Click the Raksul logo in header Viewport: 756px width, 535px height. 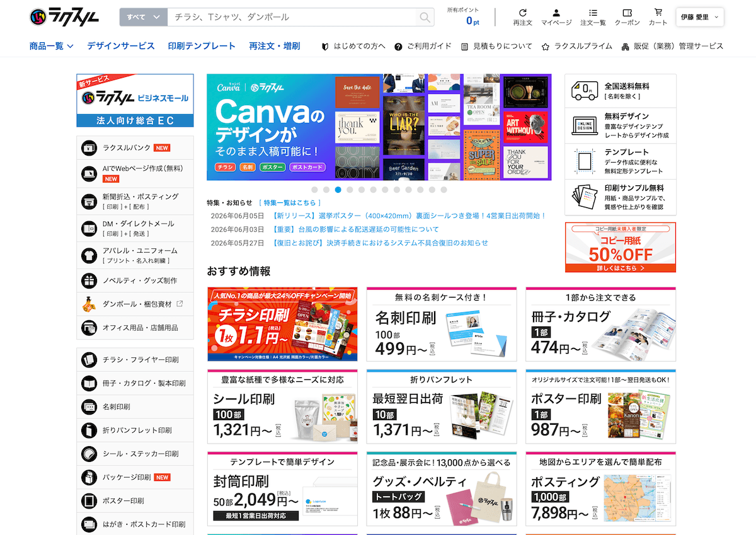pos(64,17)
